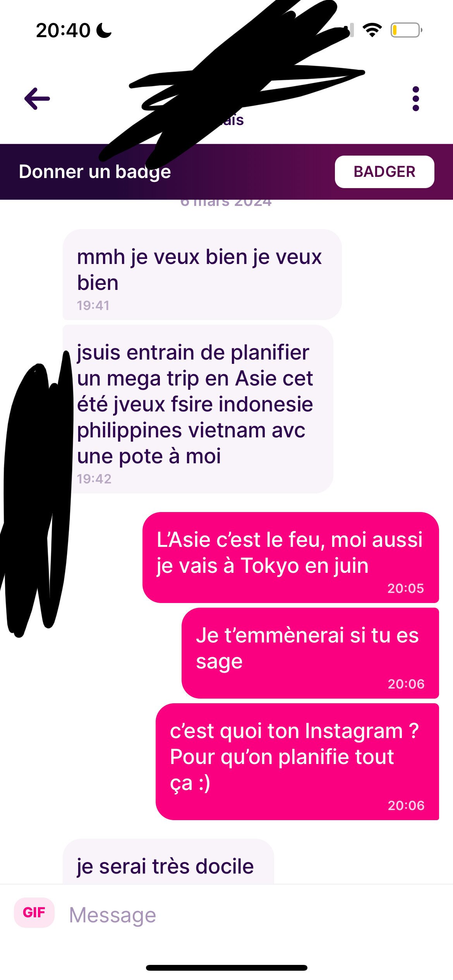Screen dimensions: 453x980
Task: Tap the 20:40 clock in status bar
Action: (63, 30)
